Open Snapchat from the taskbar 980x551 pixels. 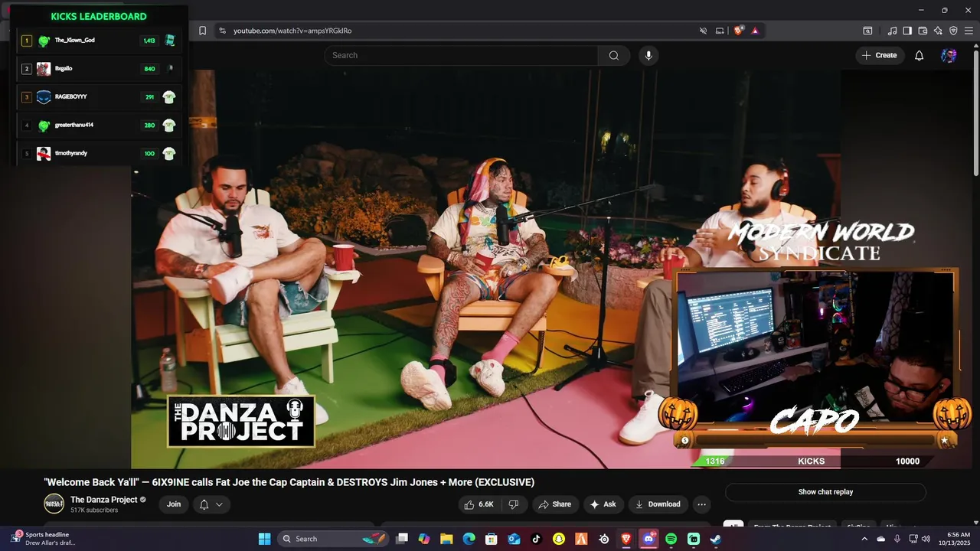pyautogui.click(x=559, y=539)
